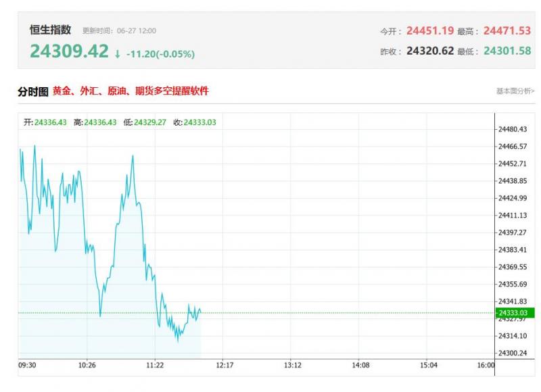This screenshot has height=392, width=541.
Task: Click the change value -11.20(-0.05%)
Action: click(160, 54)
